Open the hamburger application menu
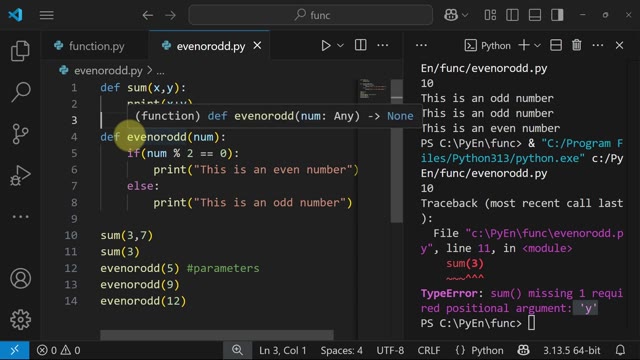640x360 pixels. coord(47,15)
